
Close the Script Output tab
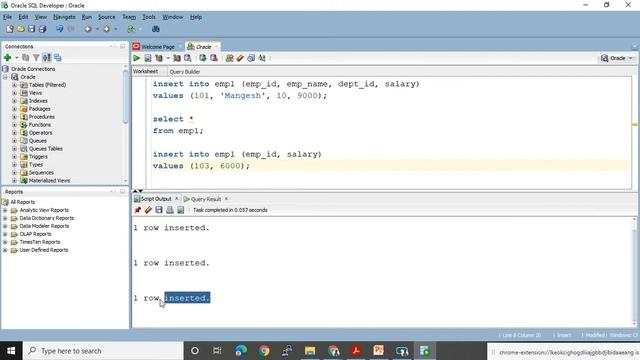tap(176, 198)
